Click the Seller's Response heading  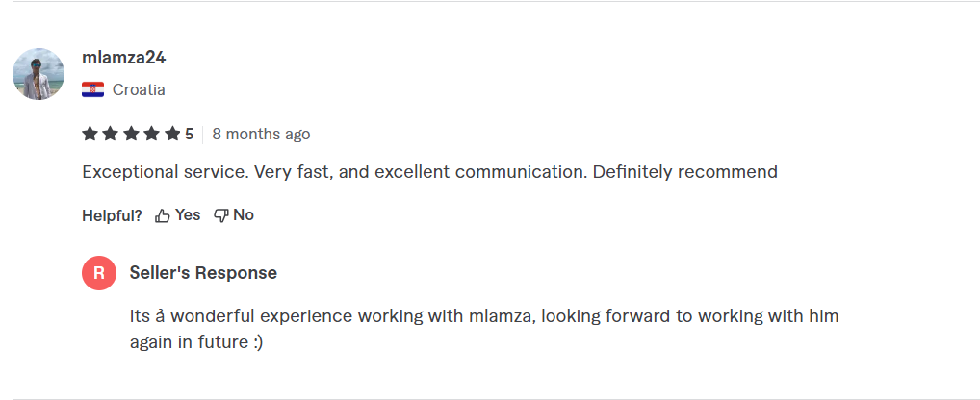coord(203,273)
